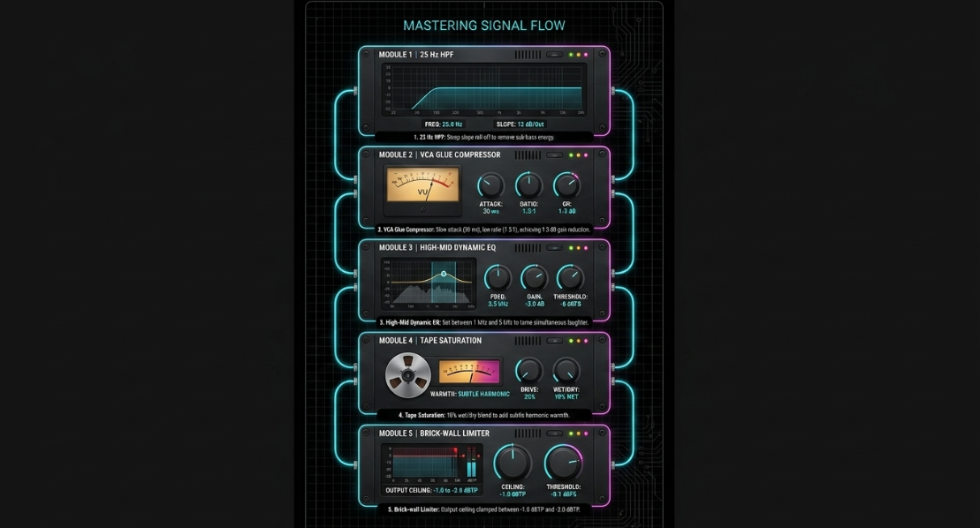Screen dimensions: 980x528
Task: Click the MASTERING SIGNAL FLOW title
Action: (484, 26)
